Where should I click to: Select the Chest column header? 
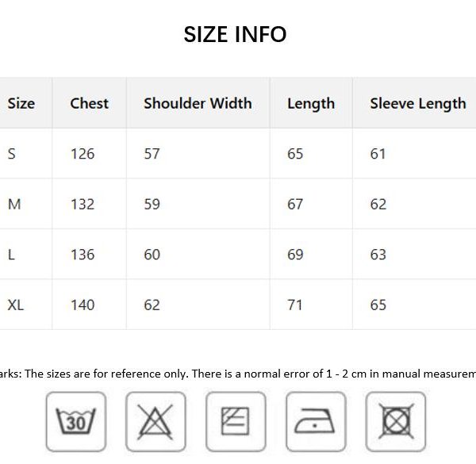(x=89, y=103)
